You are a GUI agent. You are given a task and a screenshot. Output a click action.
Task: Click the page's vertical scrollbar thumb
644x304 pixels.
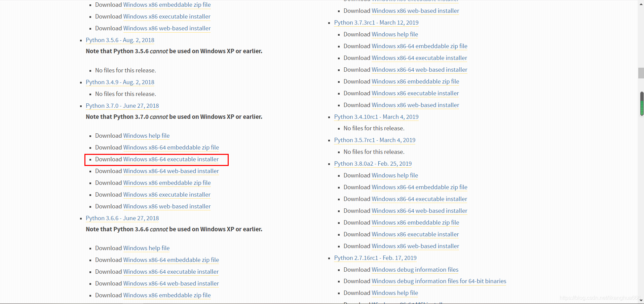(641, 73)
